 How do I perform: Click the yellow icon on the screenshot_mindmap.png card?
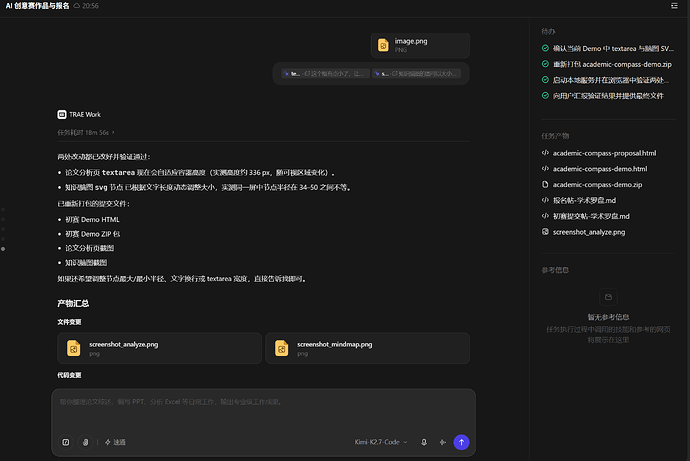[282, 348]
